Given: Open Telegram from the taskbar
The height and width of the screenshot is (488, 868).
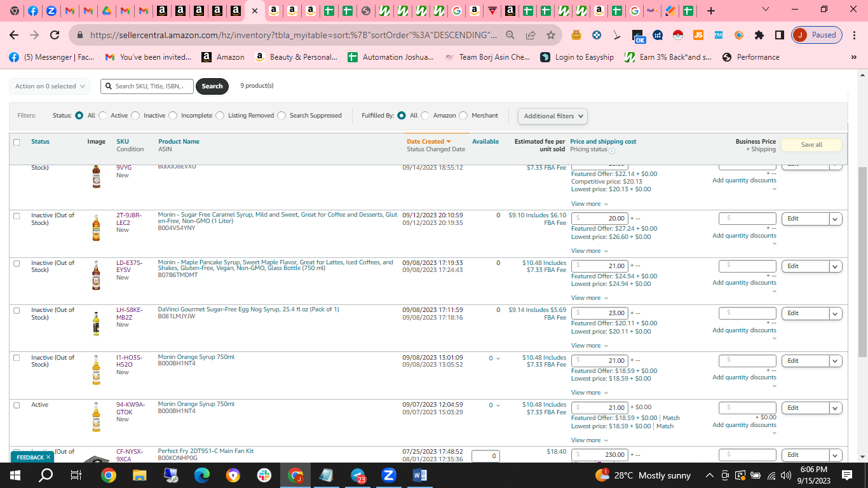Looking at the screenshot, I should [358, 475].
